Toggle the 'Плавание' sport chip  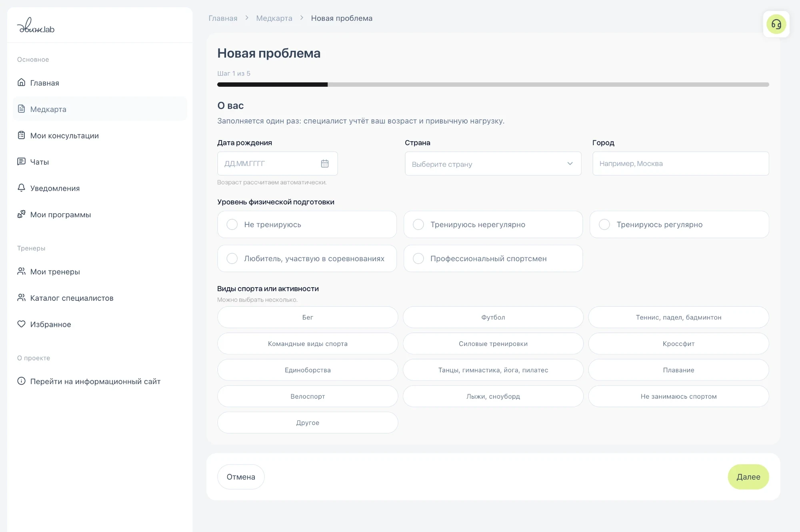pos(678,370)
